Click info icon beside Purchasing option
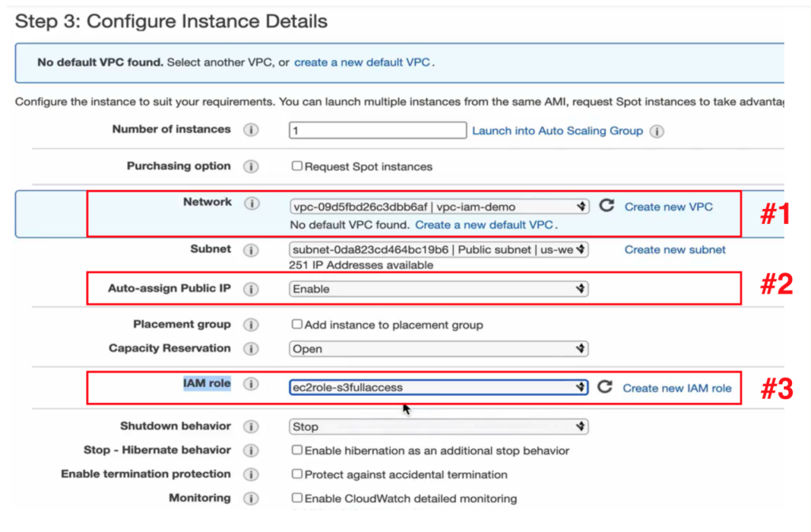Screen dimensions: 811x532 [251, 167]
